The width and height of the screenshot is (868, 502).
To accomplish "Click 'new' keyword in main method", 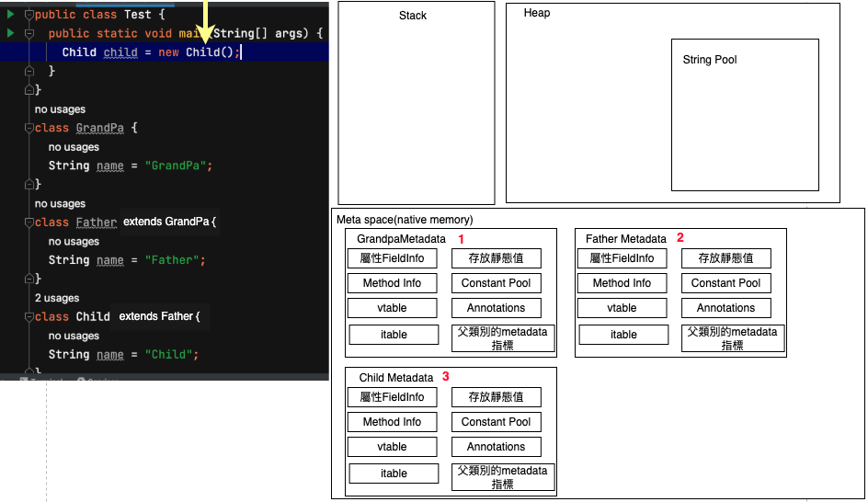I will (x=168, y=52).
